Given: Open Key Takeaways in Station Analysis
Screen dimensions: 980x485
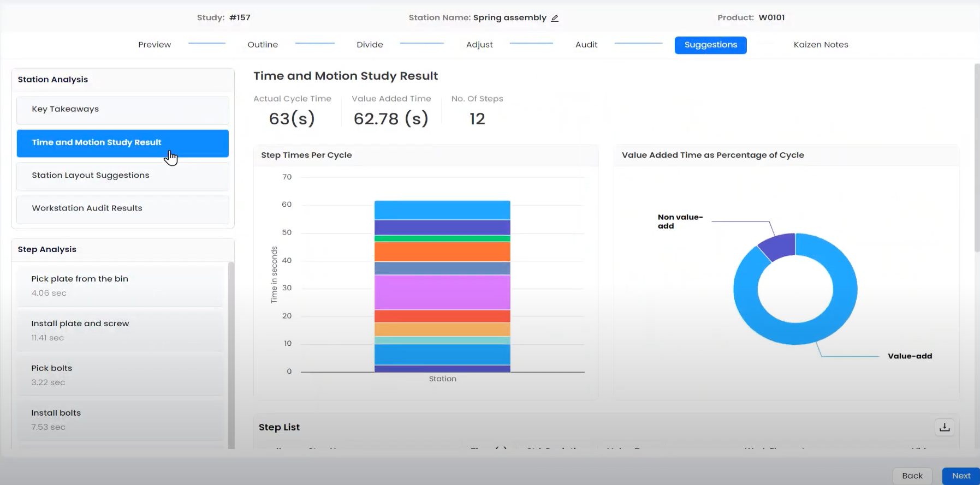Looking at the screenshot, I should point(122,109).
